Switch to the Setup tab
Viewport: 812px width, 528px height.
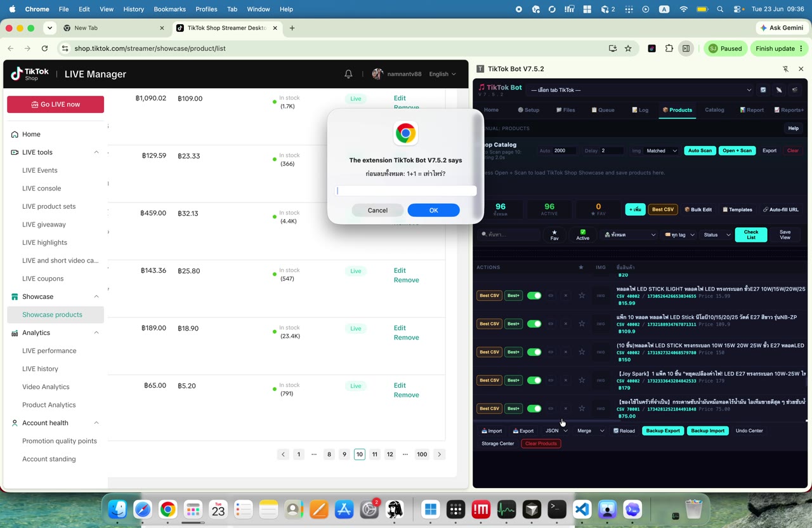[x=528, y=110]
